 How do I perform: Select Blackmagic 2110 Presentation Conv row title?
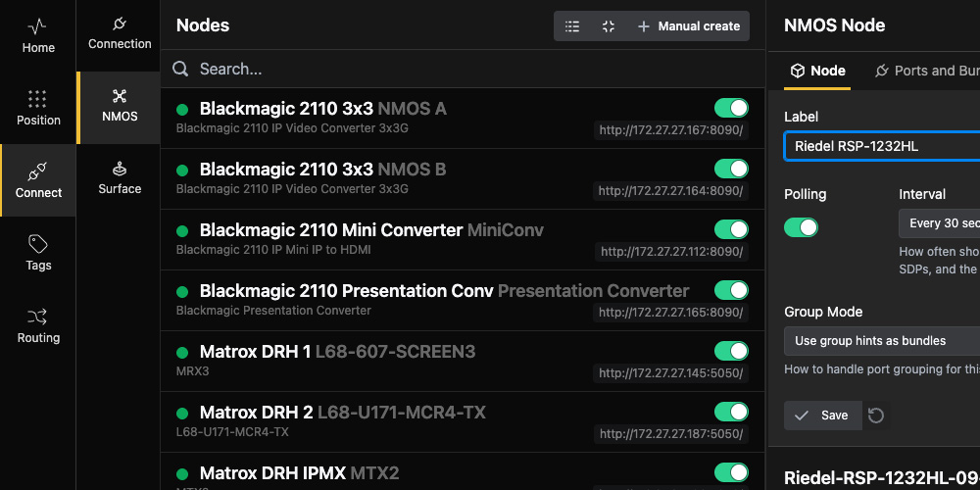[444, 291]
